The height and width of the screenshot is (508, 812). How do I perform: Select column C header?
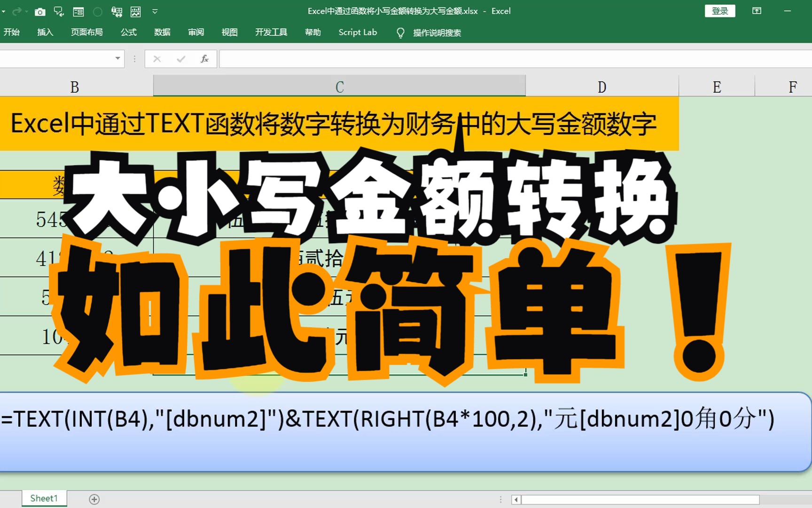point(339,87)
